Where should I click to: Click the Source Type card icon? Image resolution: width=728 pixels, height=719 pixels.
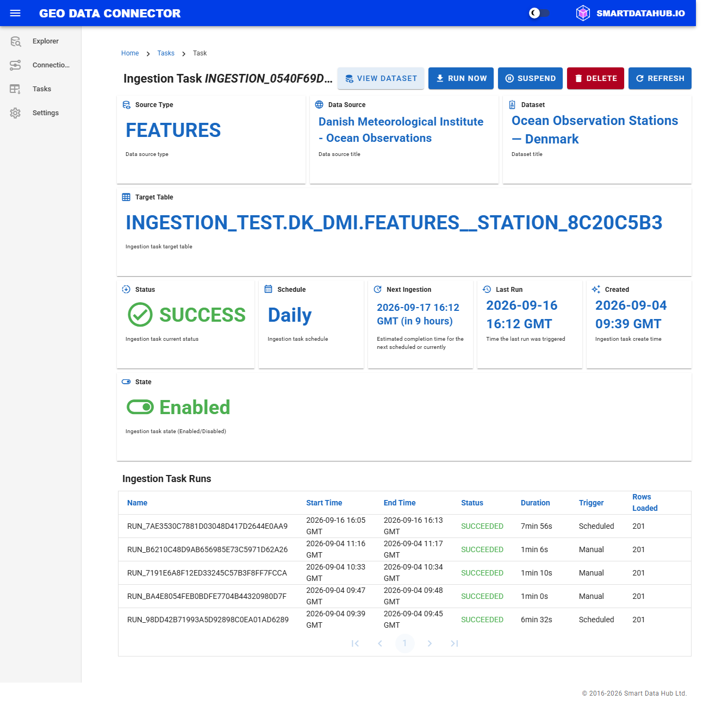(x=126, y=105)
